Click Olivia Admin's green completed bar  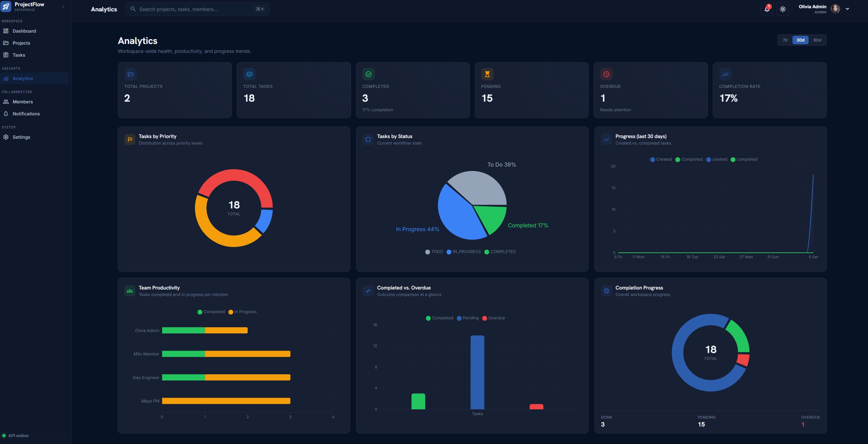[x=183, y=330]
